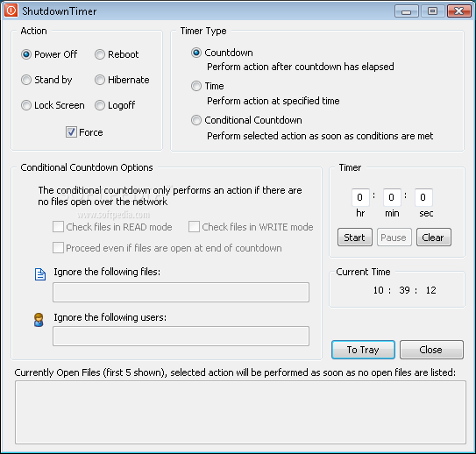Click the Ignore the following users field
476x454 pixels.
(x=181, y=337)
